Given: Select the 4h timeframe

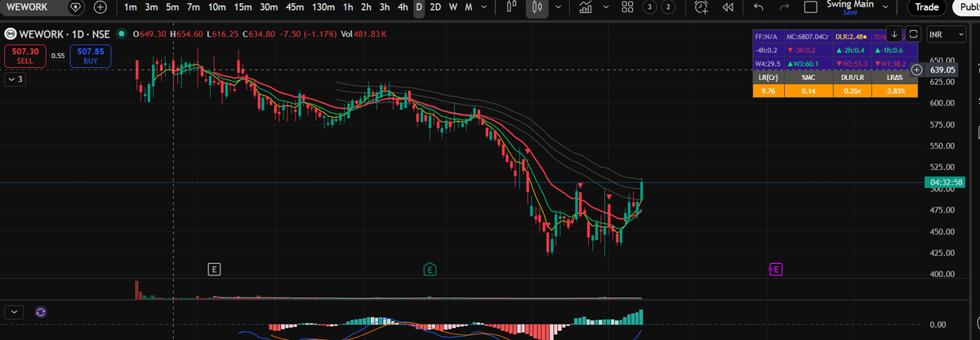Looking at the screenshot, I should point(402,7).
